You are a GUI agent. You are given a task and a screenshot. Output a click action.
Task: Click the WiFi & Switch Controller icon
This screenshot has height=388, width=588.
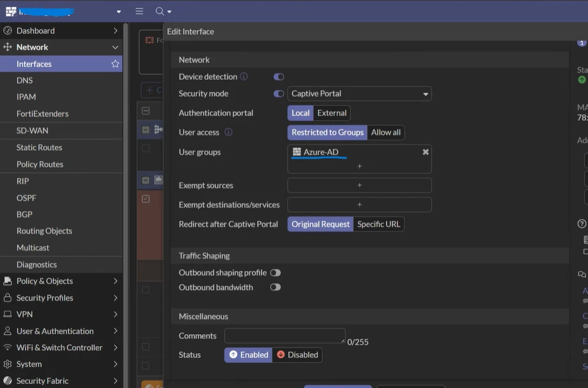(x=8, y=347)
